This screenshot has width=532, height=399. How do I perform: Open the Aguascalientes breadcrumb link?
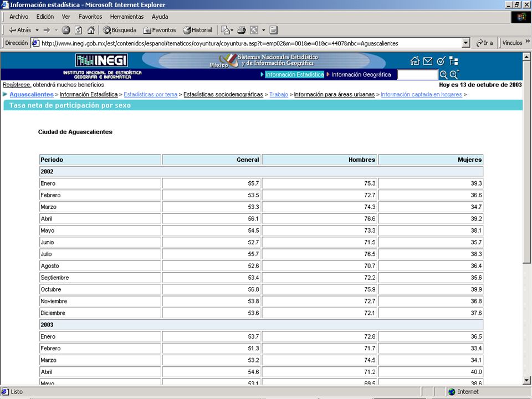[32, 94]
